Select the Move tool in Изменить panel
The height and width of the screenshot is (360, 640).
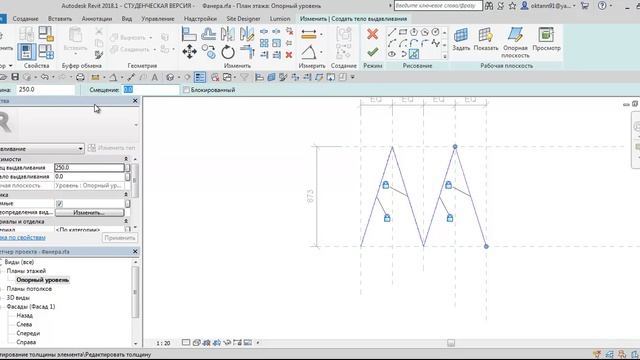pos(189,52)
